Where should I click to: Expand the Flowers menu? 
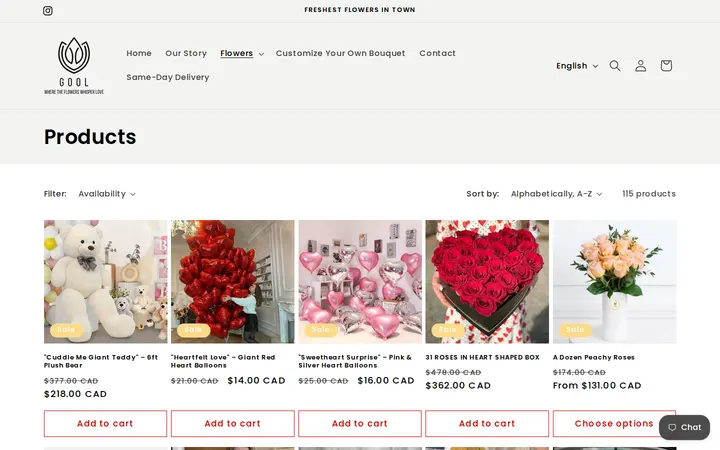(x=242, y=53)
